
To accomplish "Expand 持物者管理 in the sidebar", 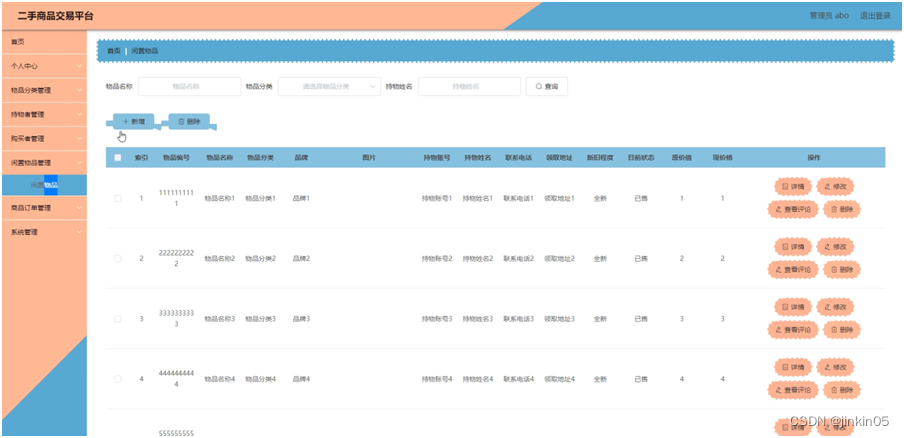I will click(44, 115).
